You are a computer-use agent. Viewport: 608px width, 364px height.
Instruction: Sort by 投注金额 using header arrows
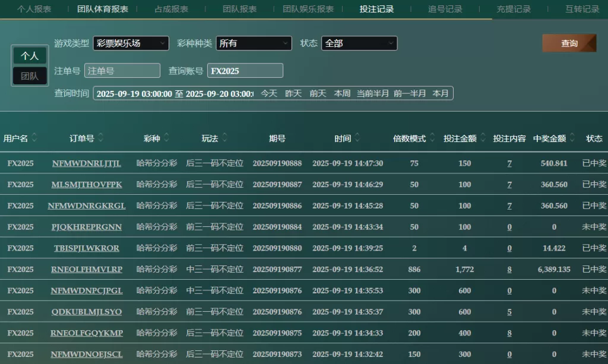(x=483, y=138)
